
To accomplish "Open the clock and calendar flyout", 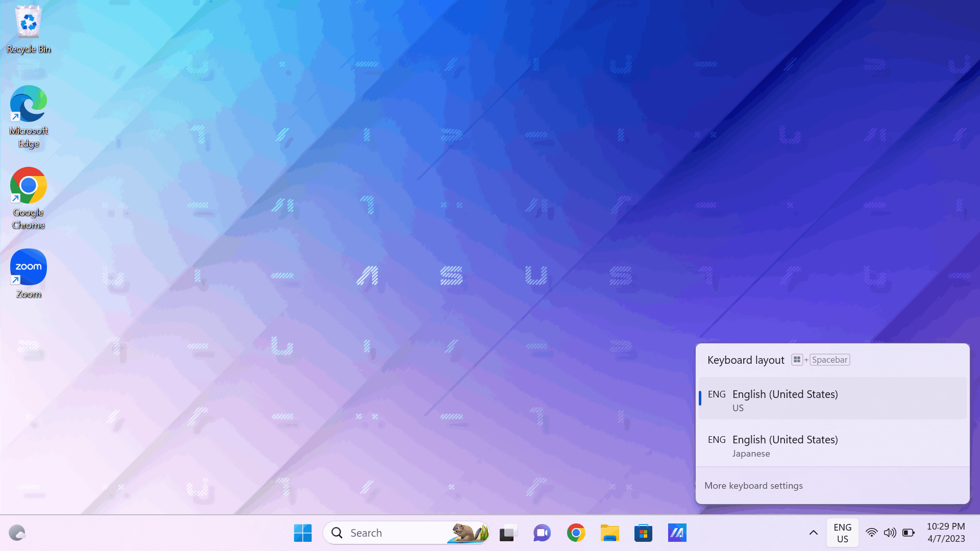I will tap(945, 532).
